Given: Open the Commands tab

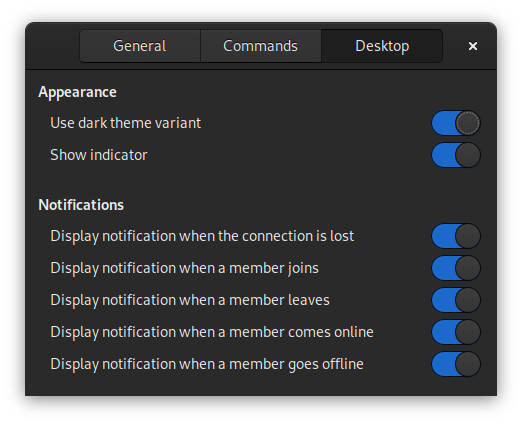Looking at the screenshot, I should click(x=261, y=46).
